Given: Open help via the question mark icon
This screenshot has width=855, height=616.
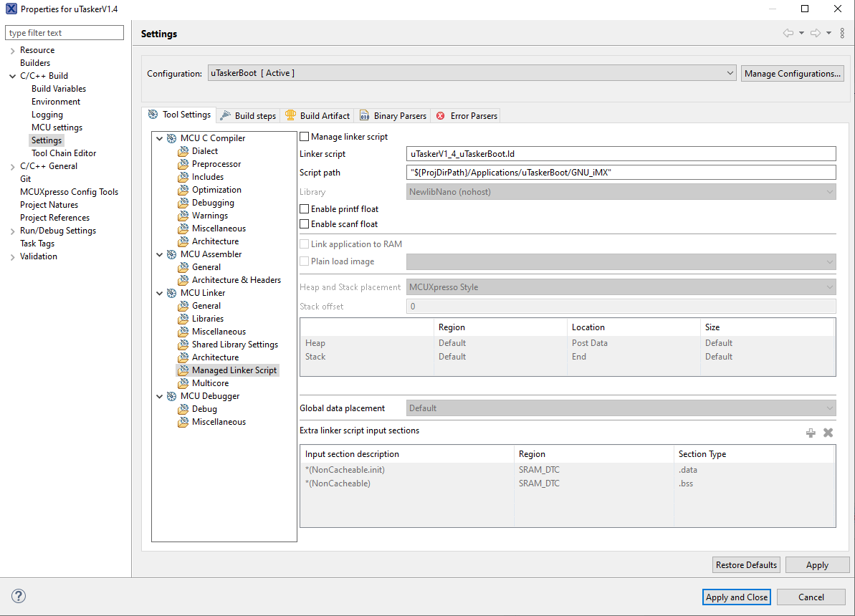Looking at the screenshot, I should [x=18, y=595].
